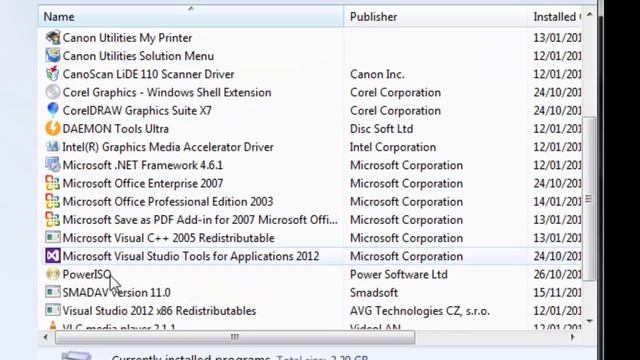Click Microsoft Corporation publisher in .NET Framework row
This screenshot has height=360, width=640.
(406, 165)
